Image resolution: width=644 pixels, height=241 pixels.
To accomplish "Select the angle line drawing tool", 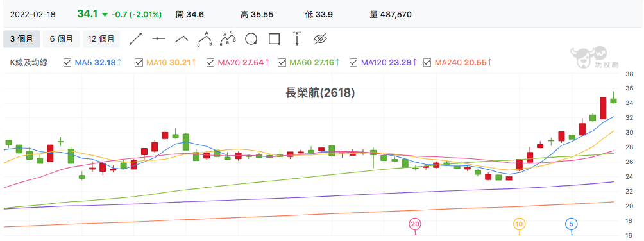I will pyautogui.click(x=182, y=39).
